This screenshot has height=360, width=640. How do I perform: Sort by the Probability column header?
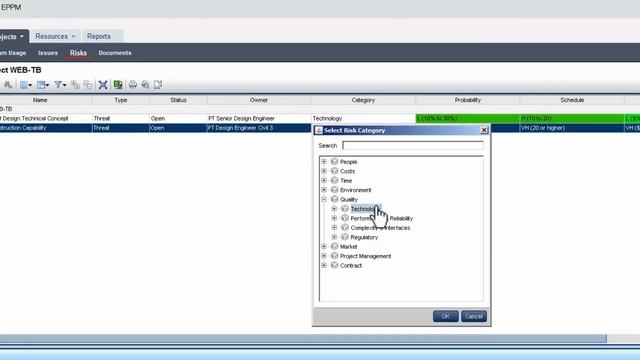(x=468, y=100)
